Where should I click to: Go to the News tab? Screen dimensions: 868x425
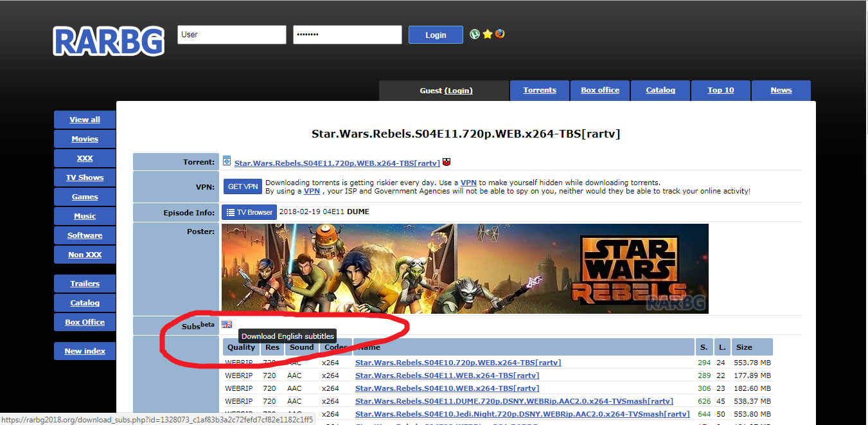(781, 91)
